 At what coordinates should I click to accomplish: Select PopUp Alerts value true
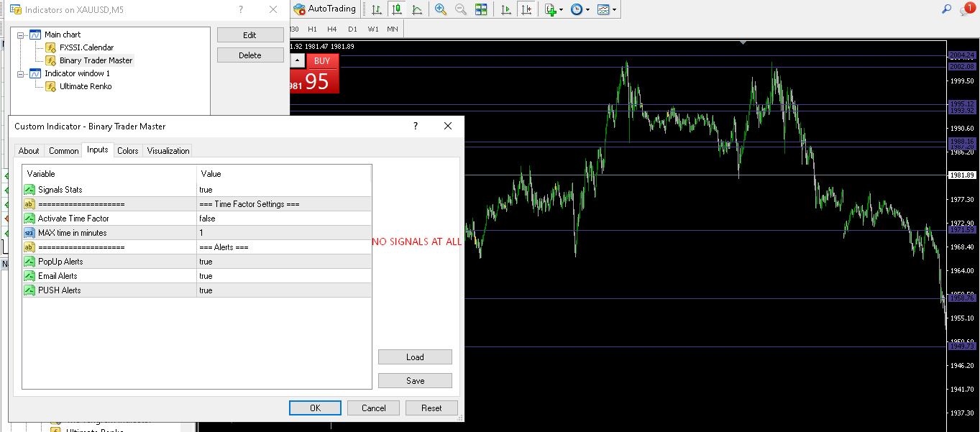(284, 262)
